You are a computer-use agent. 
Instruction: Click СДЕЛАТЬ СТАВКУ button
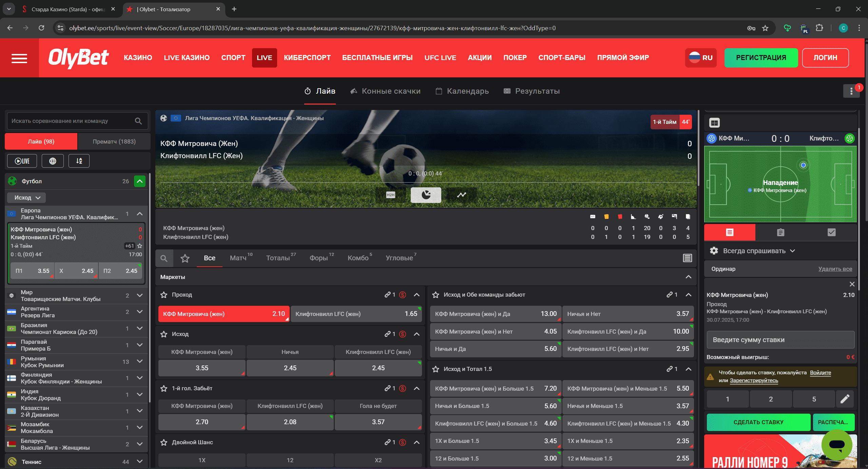pyautogui.click(x=758, y=422)
